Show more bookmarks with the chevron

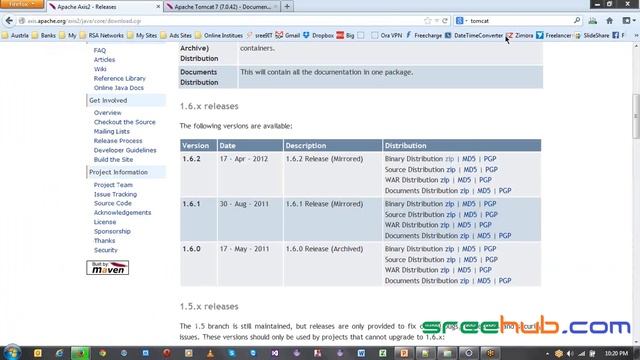point(636,36)
